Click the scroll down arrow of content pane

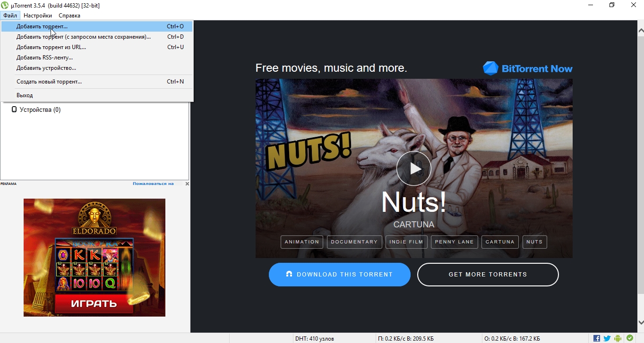click(x=640, y=322)
